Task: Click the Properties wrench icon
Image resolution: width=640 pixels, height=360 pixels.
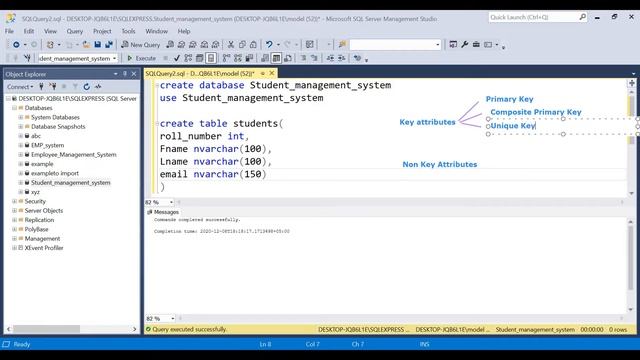Action: coord(464,44)
